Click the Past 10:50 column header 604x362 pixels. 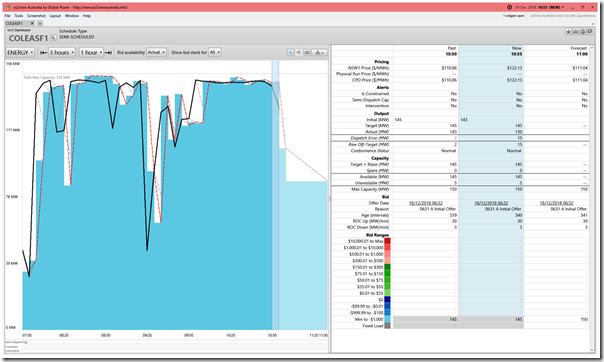point(426,51)
